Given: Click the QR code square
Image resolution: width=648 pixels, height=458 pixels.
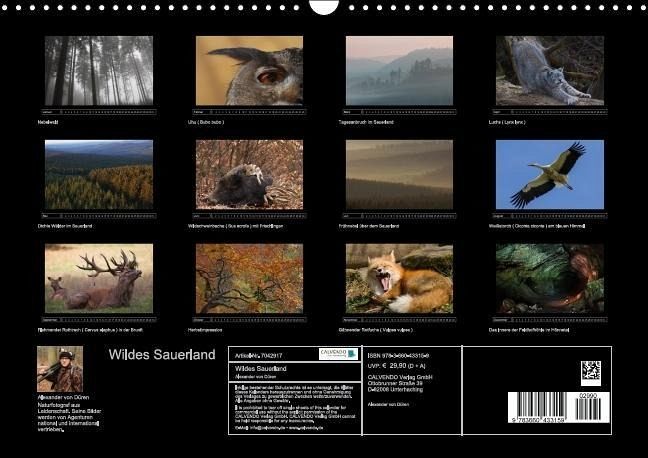Looking at the screenshot, I should tap(591, 372).
